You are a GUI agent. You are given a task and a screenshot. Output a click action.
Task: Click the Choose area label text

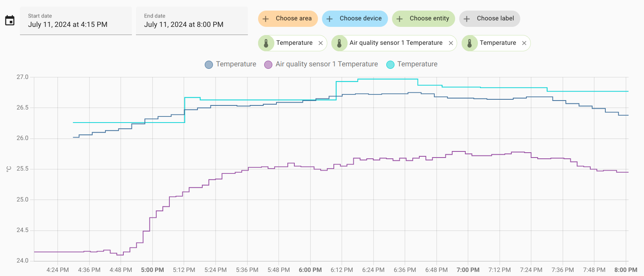pos(294,18)
